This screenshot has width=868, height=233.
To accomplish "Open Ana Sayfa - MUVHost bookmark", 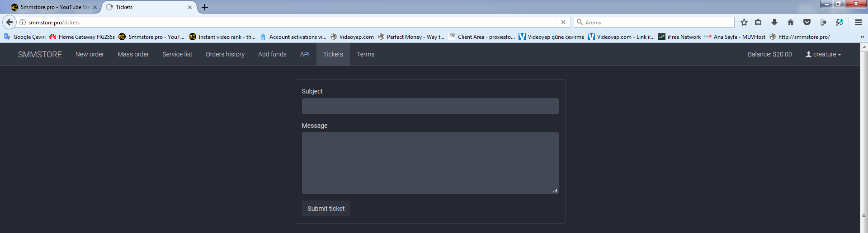I will (735, 37).
